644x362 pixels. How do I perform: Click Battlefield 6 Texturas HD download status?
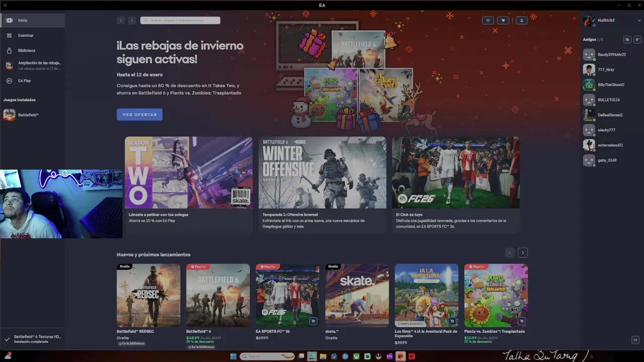[x=32, y=339]
